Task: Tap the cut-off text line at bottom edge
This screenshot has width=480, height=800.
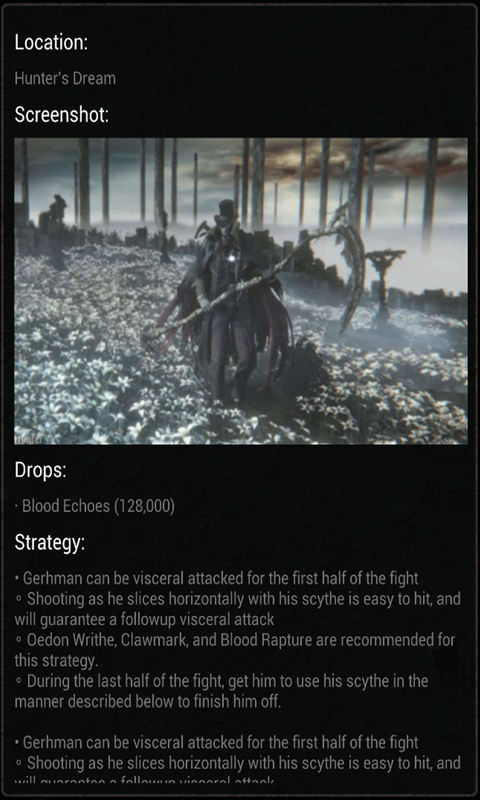Action: point(144,781)
